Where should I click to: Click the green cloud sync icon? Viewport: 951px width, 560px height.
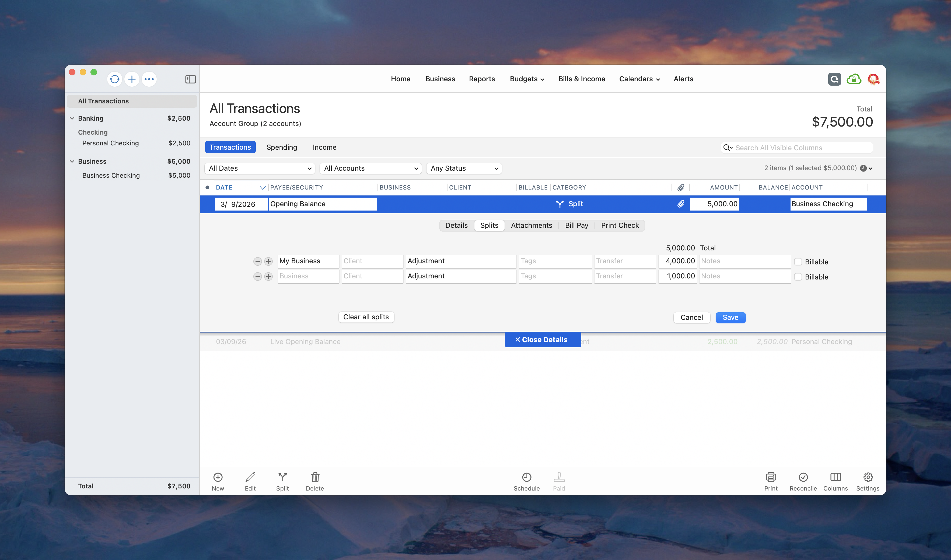point(854,79)
